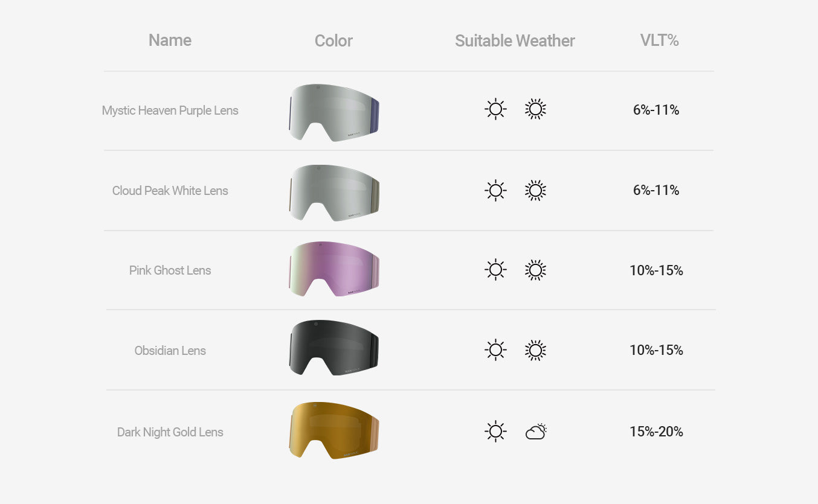Click the 15%-20% VLT value

coord(656,432)
